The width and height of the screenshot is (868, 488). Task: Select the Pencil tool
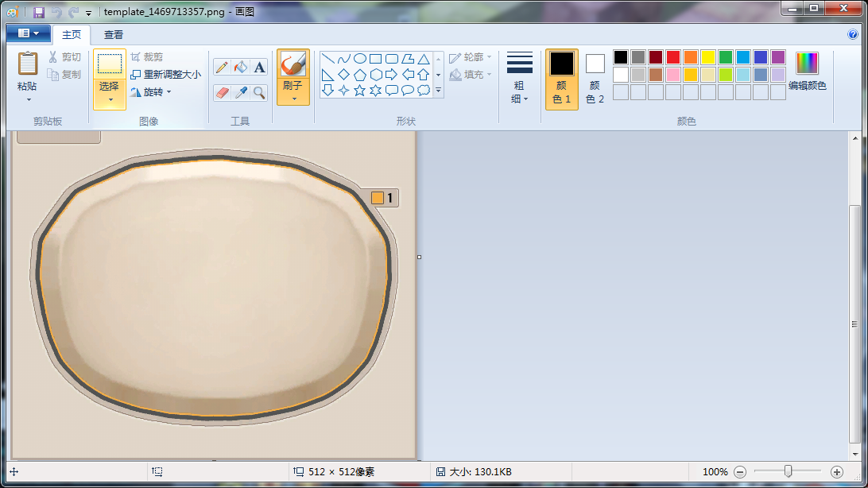point(222,68)
